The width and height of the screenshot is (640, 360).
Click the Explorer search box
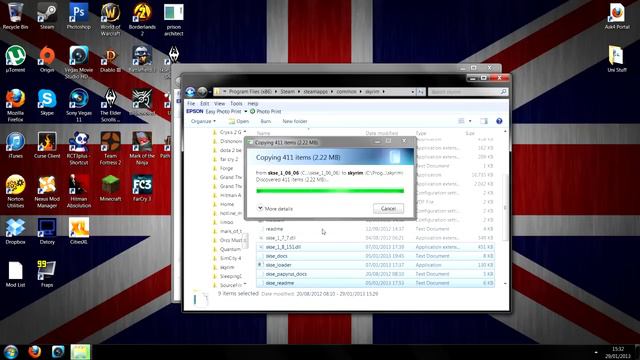[468, 92]
